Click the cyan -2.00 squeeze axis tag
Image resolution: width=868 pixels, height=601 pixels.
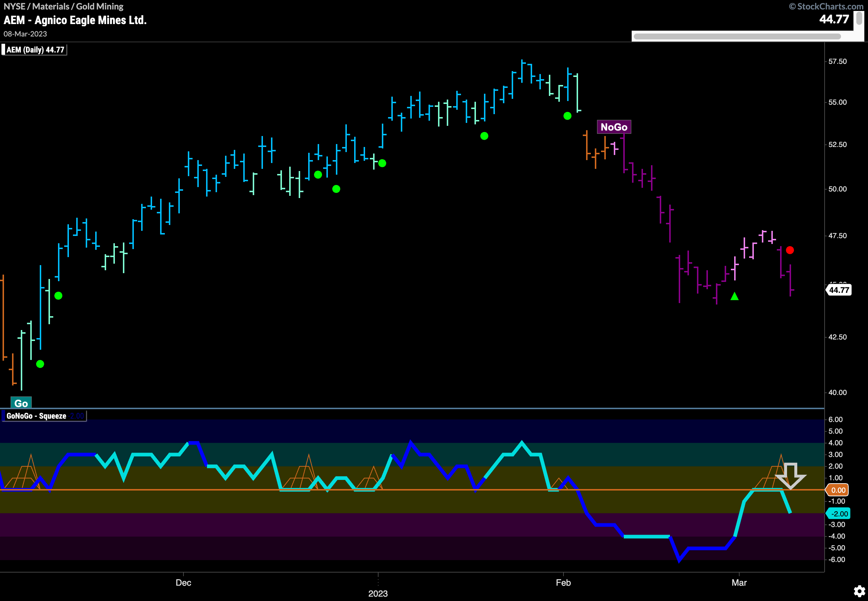click(x=838, y=513)
